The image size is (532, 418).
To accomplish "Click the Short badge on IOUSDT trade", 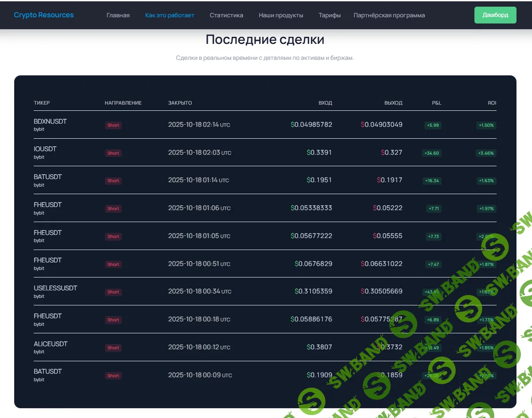I will [113, 153].
